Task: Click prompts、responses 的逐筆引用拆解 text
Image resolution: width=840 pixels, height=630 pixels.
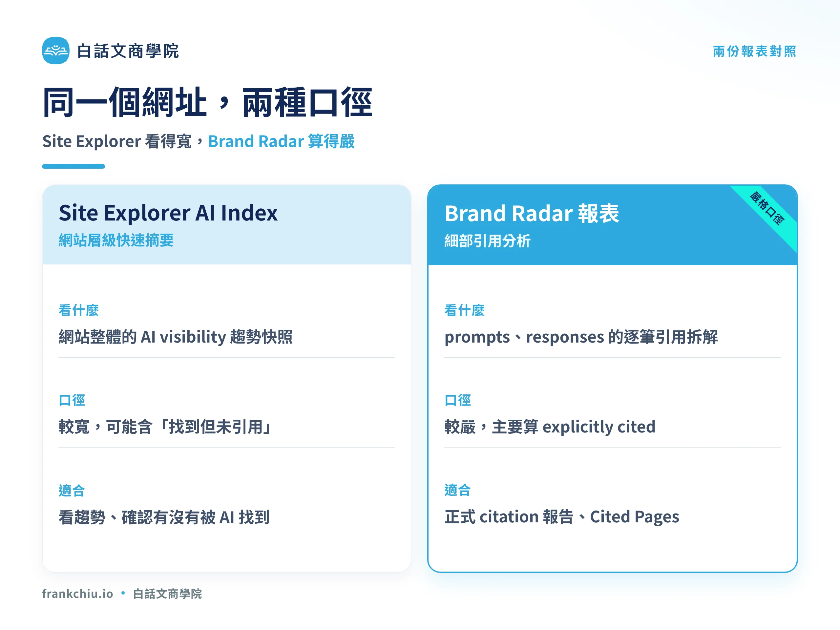Action: [x=581, y=337]
